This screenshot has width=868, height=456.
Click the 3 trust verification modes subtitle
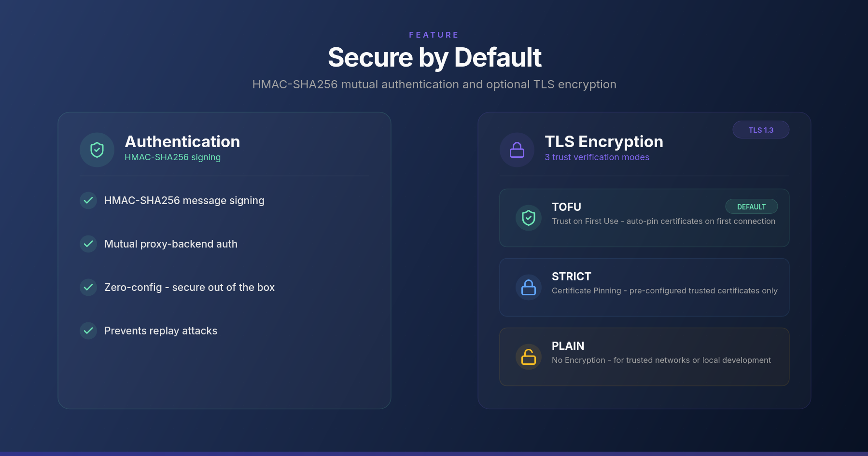click(597, 157)
